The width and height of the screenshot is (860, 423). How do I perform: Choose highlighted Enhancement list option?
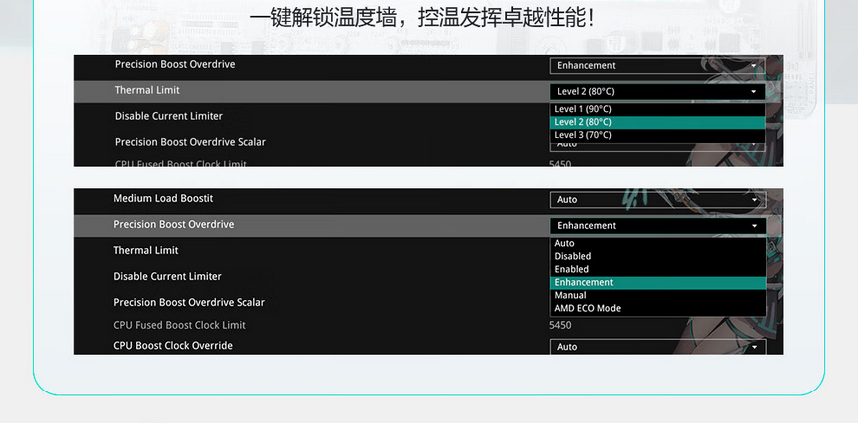658,283
